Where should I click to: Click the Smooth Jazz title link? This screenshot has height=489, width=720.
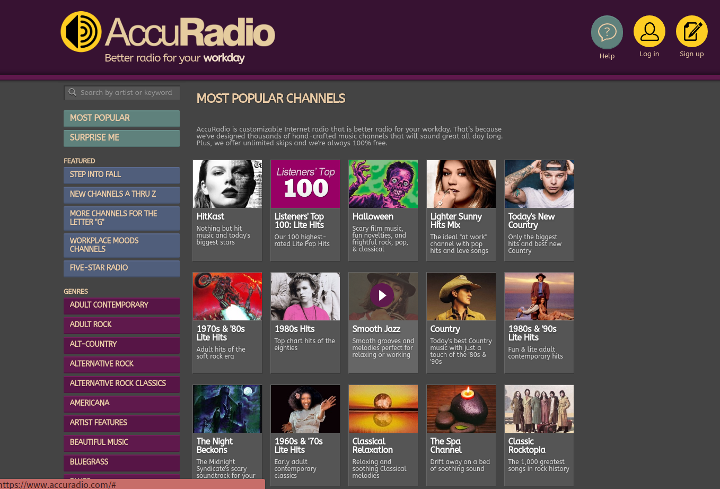pyautogui.click(x=376, y=329)
